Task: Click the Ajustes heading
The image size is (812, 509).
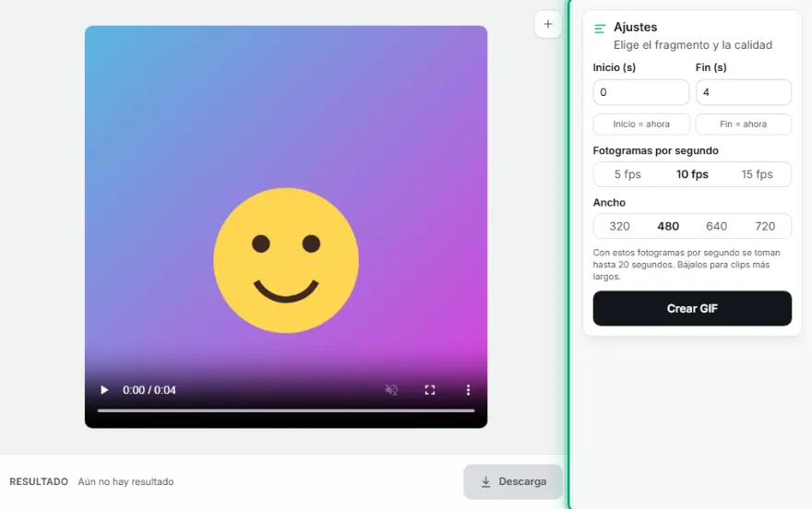Action: 636,27
